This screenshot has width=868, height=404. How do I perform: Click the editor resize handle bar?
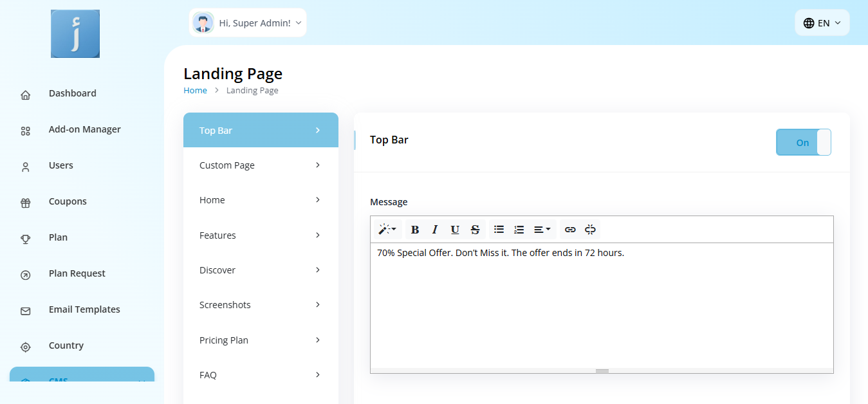click(x=602, y=371)
